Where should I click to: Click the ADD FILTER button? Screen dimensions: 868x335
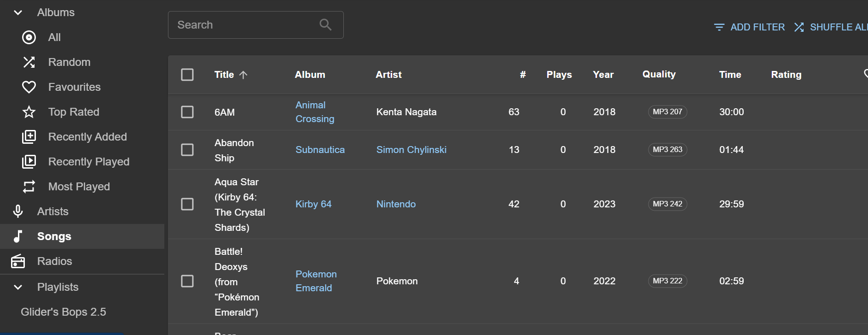point(749,27)
